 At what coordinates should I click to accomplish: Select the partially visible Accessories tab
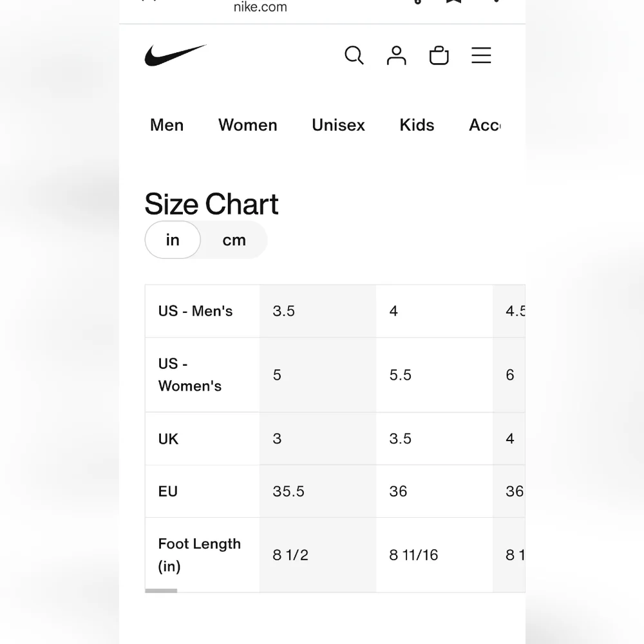[x=485, y=125]
